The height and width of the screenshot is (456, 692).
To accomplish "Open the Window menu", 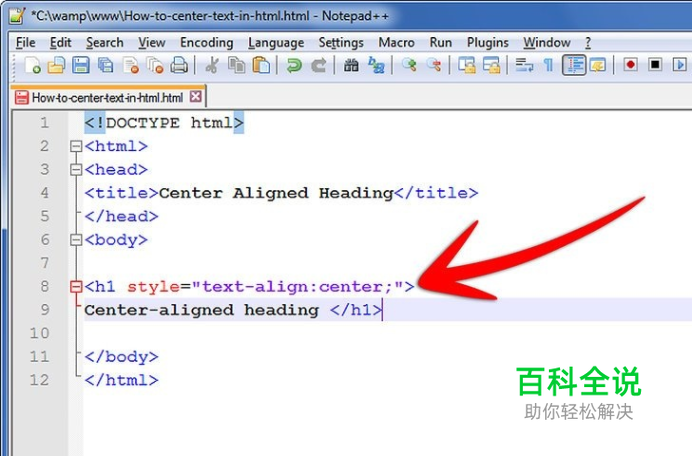I will click(x=547, y=42).
